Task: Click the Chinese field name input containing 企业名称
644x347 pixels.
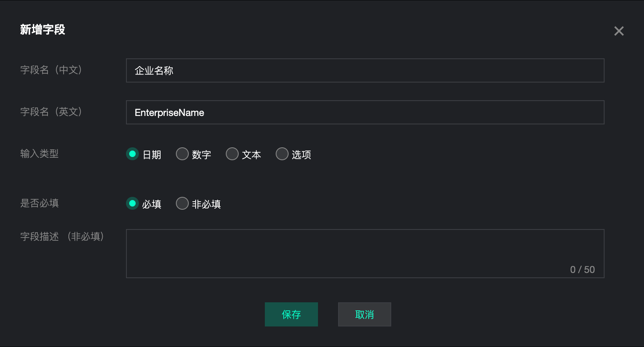Action: point(365,70)
